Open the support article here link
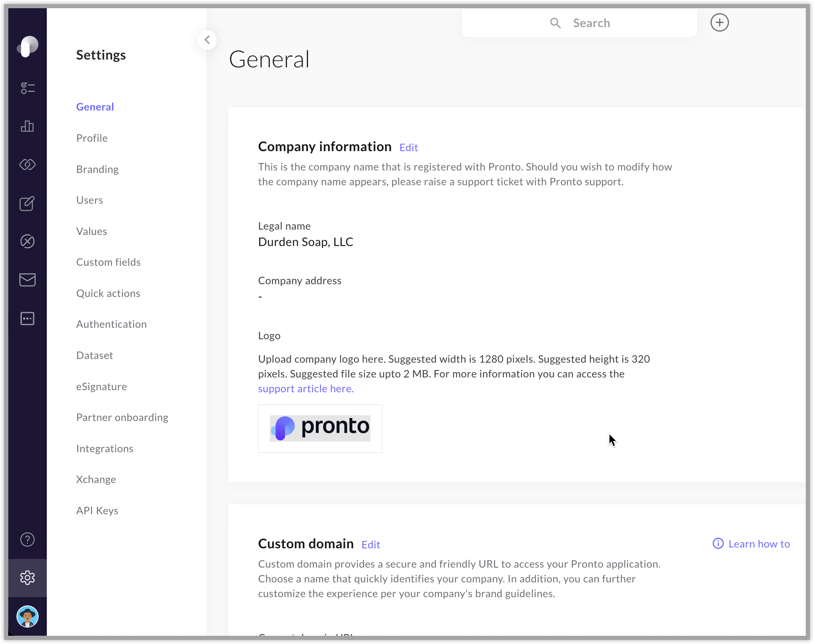The height and width of the screenshot is (644, 814). tap(306, 389)
